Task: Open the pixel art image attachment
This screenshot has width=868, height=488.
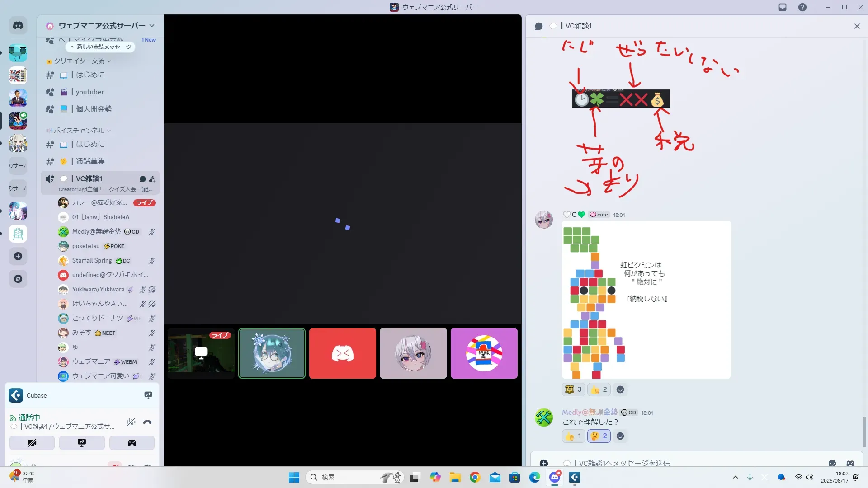Action: (646, 299)
